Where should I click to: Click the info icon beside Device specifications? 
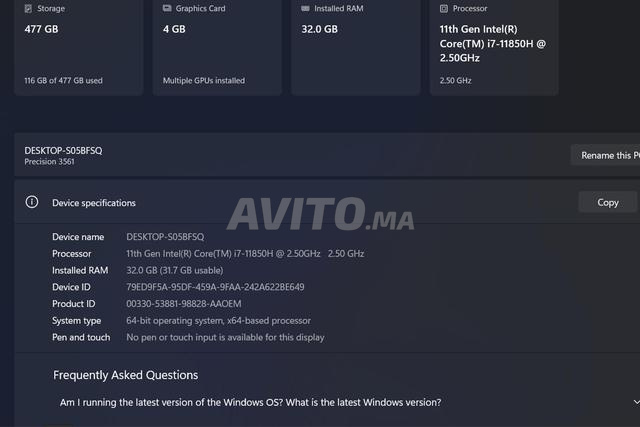coord(32,202)
